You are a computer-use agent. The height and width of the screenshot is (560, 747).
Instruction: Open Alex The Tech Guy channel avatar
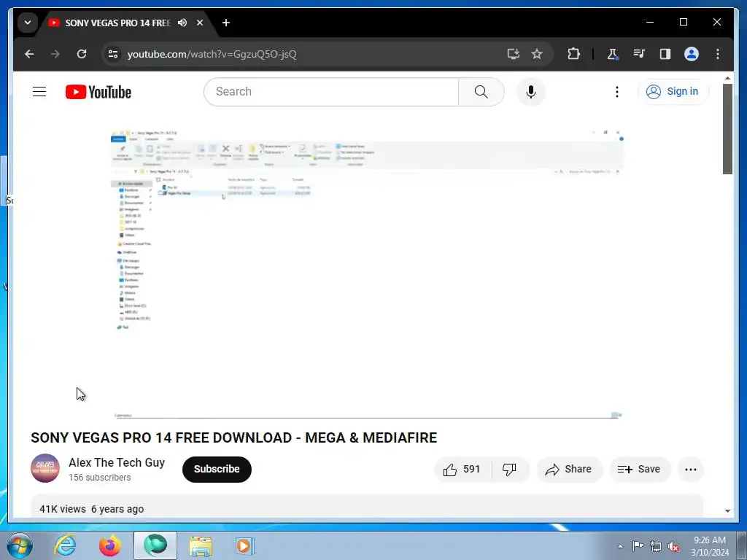pyautogui.click(x=45, y=468)
